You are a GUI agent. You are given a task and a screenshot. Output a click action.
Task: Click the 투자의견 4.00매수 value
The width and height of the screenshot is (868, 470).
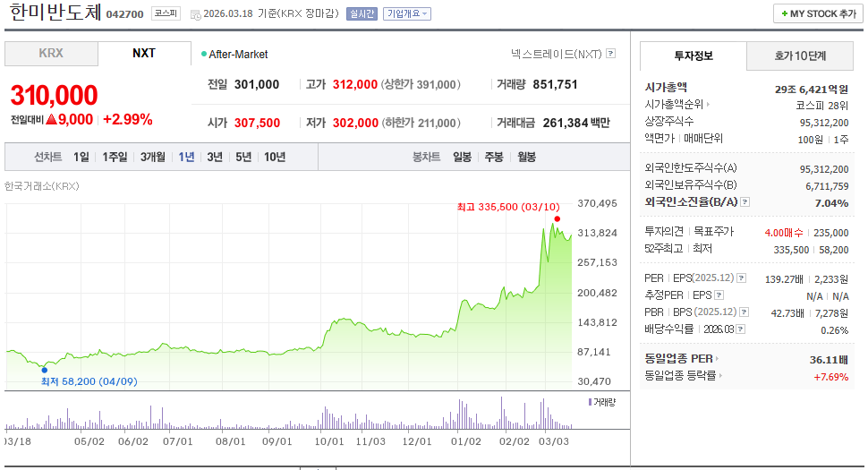coord(783,233)
